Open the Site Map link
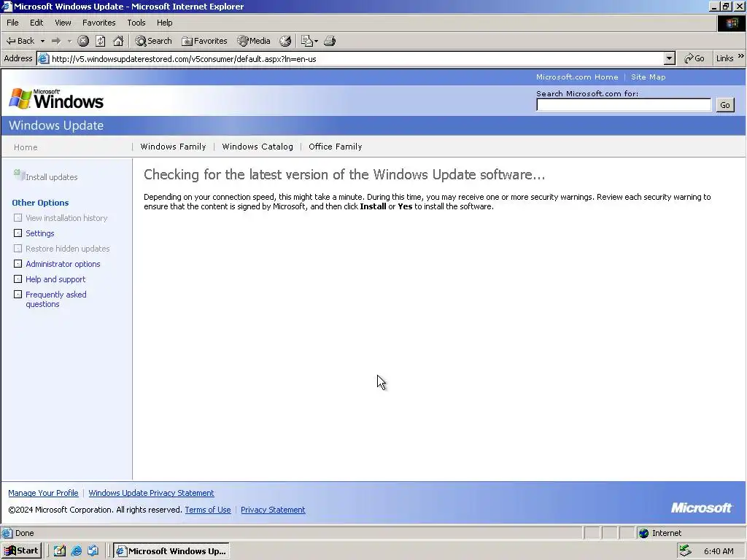Image resolution: width=747 pixels, height=560 pixels. 648,77
